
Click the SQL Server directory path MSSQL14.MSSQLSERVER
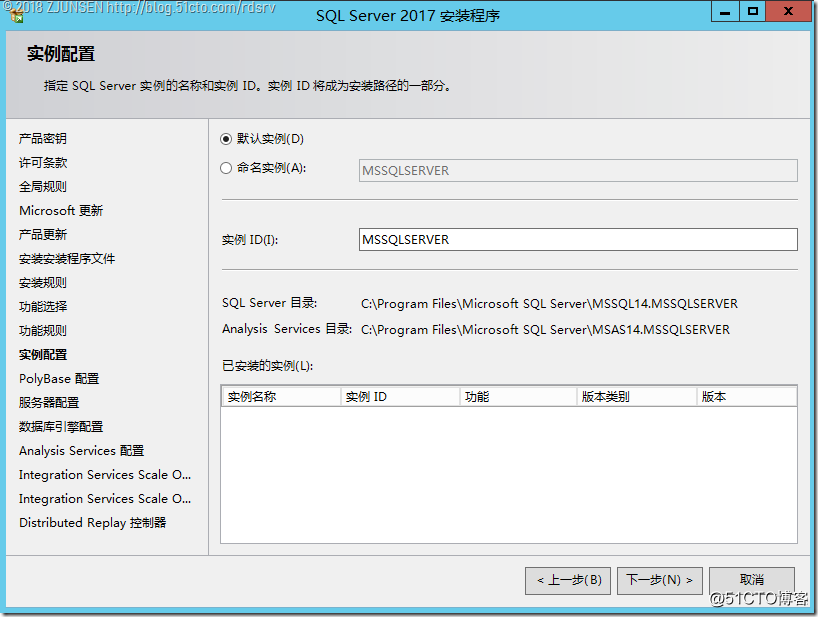[x=549, y=304]
